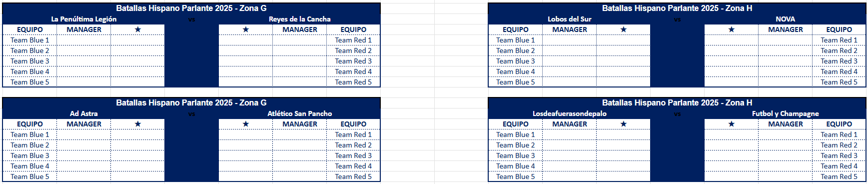Click the Lobos del Sur team name cell
This screenshot has width=868, height=184.
pyautogui.click(x=570, y=19)
